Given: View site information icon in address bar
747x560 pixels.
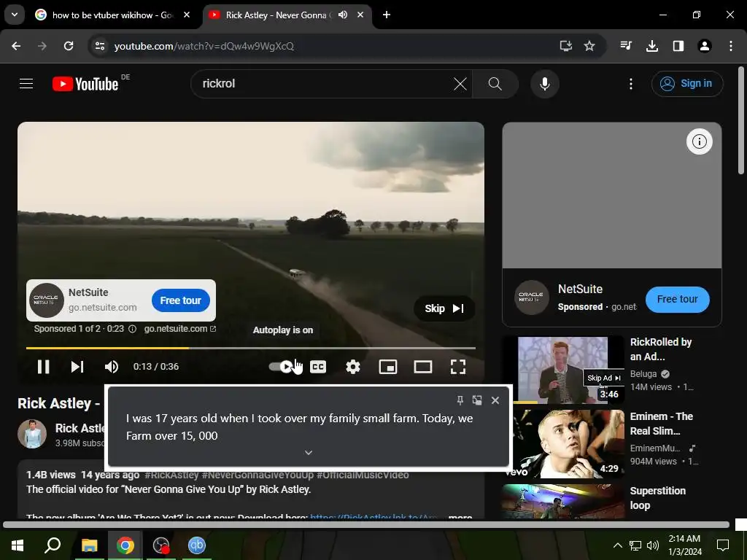Looking at the screenshot, I should (100, 46).
